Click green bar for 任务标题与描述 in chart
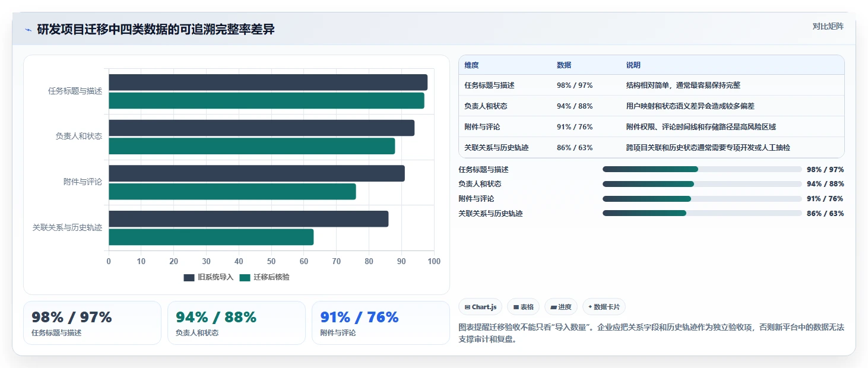Screen dimensions: 868x368 (x=267, y=100)
